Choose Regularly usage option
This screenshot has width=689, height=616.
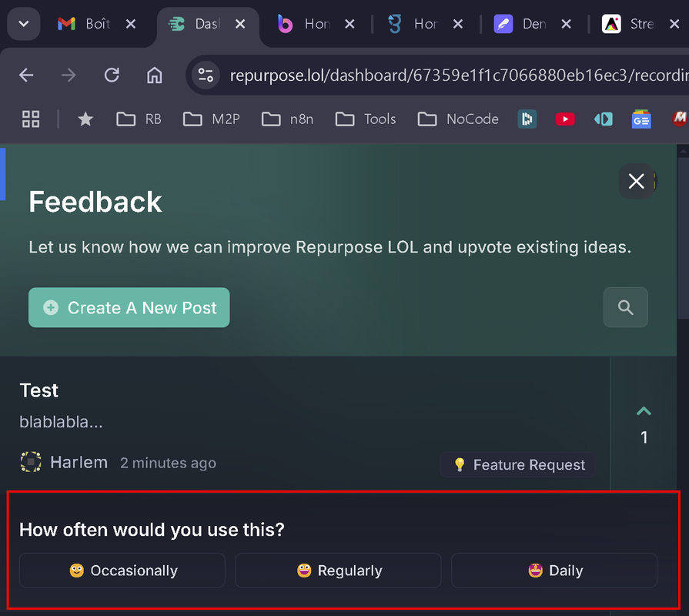pyautogui.click(x=339, y=571)
